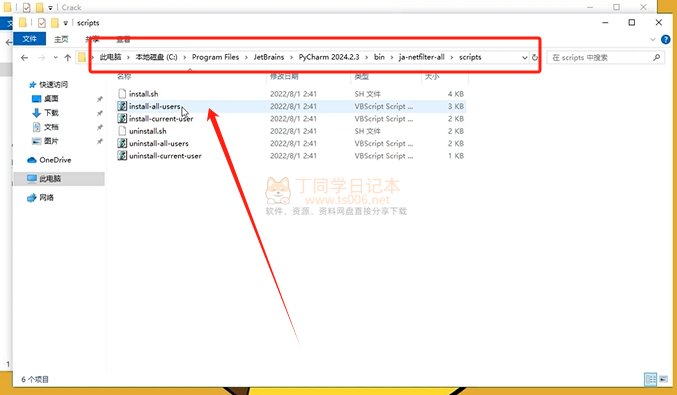Expand the address bar history dropdown
The width and height of the screenshot is (677, 395).
coord(524,57)
